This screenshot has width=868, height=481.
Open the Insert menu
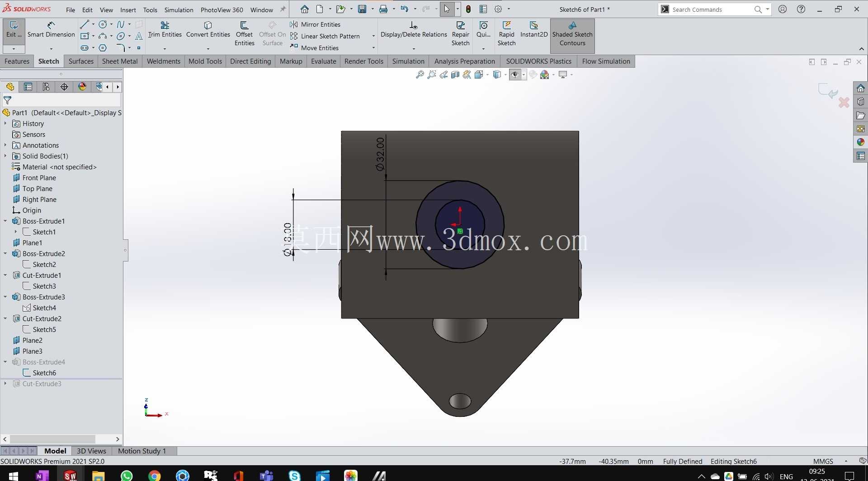click(x=128, y=9)
